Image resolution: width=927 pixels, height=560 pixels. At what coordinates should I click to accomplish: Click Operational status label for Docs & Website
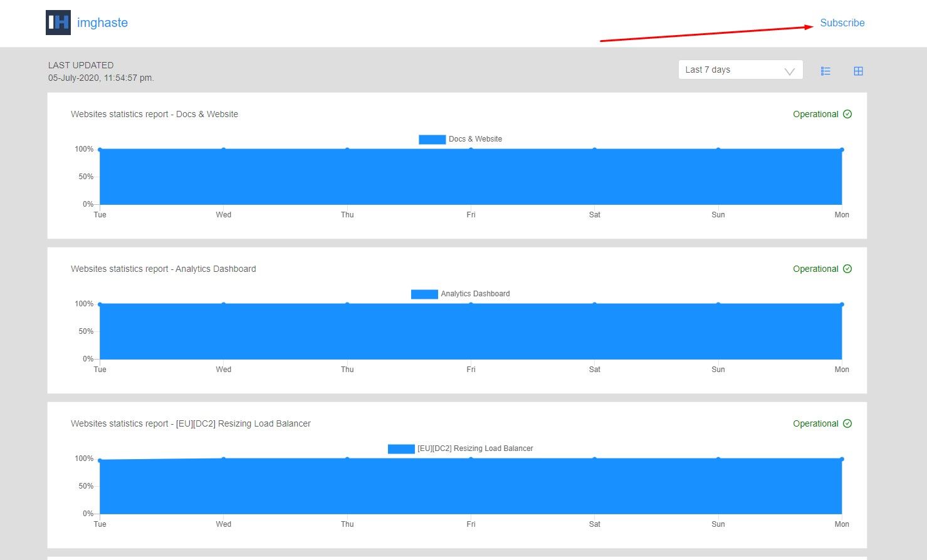[x=815, y=114]
